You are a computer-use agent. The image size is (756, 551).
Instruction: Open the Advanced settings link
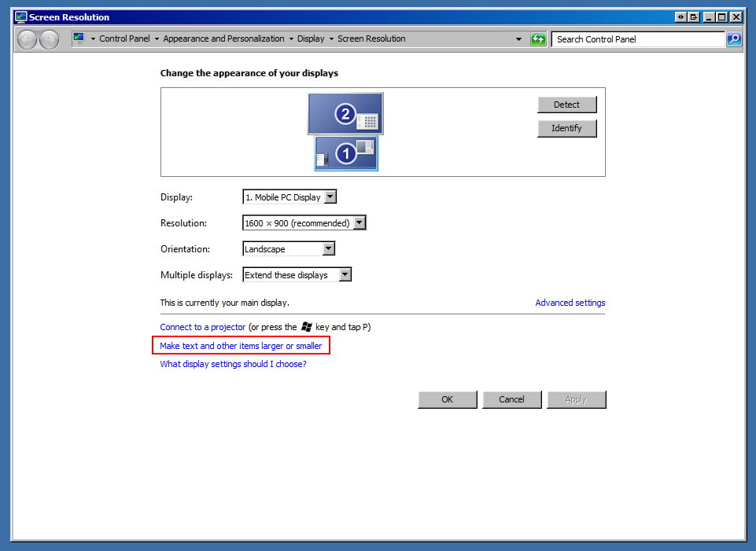pos(570,303)
